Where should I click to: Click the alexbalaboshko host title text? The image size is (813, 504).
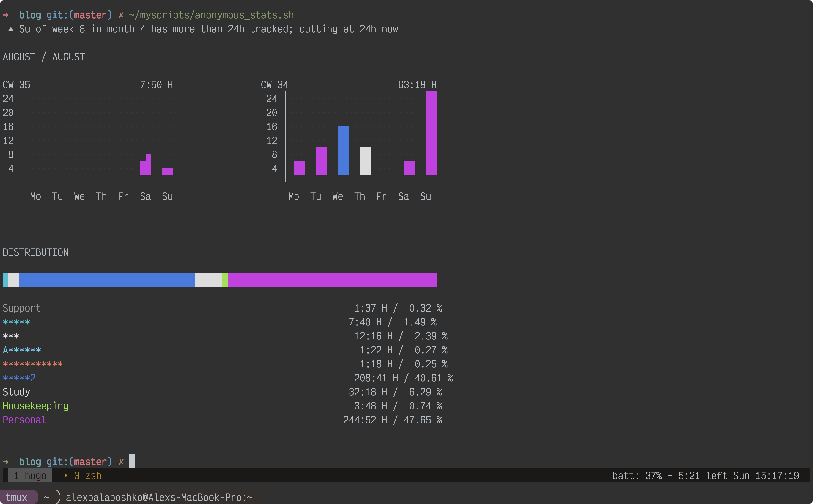click(159, 497)
